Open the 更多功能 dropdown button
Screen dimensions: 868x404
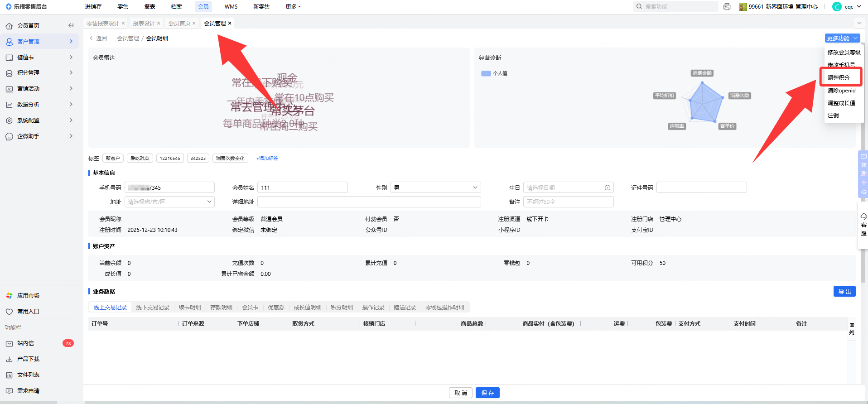[842, 38]
